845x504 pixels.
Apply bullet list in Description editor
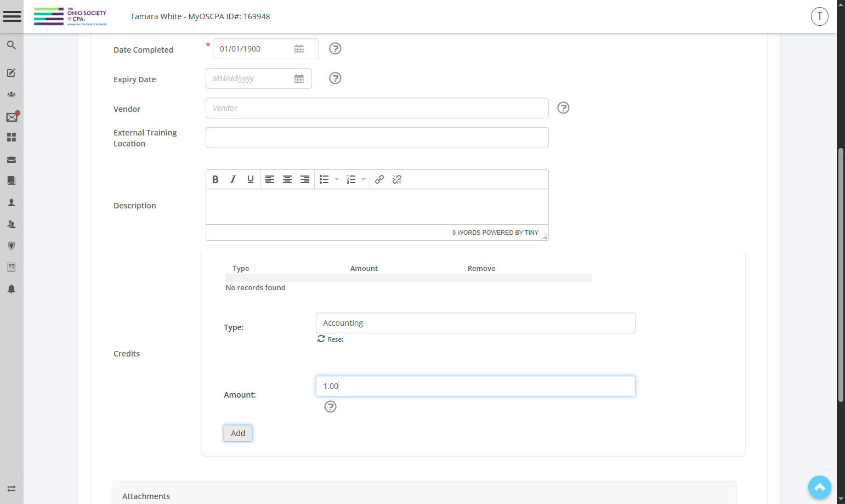pyautogui.click(x=325, y=179)
